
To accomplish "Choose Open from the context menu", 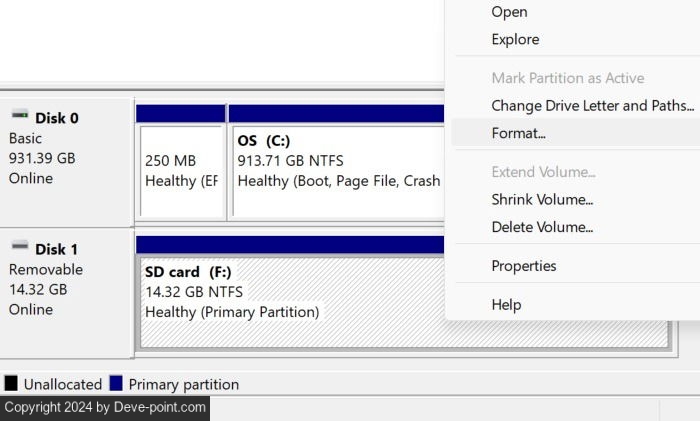I will click(509, 12).
